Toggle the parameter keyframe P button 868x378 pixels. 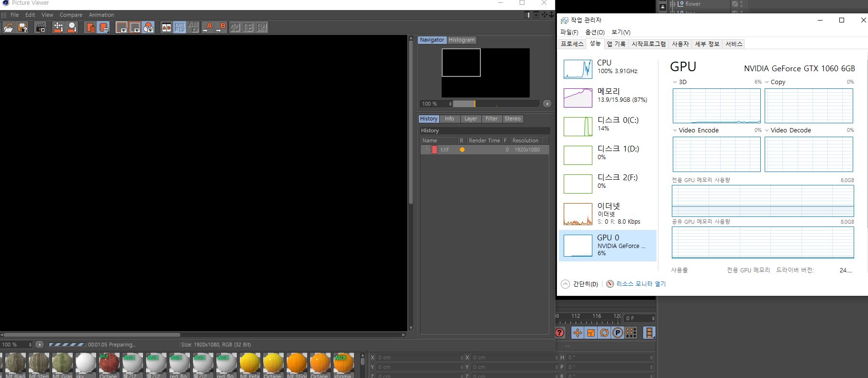click(x=618, y=333)
